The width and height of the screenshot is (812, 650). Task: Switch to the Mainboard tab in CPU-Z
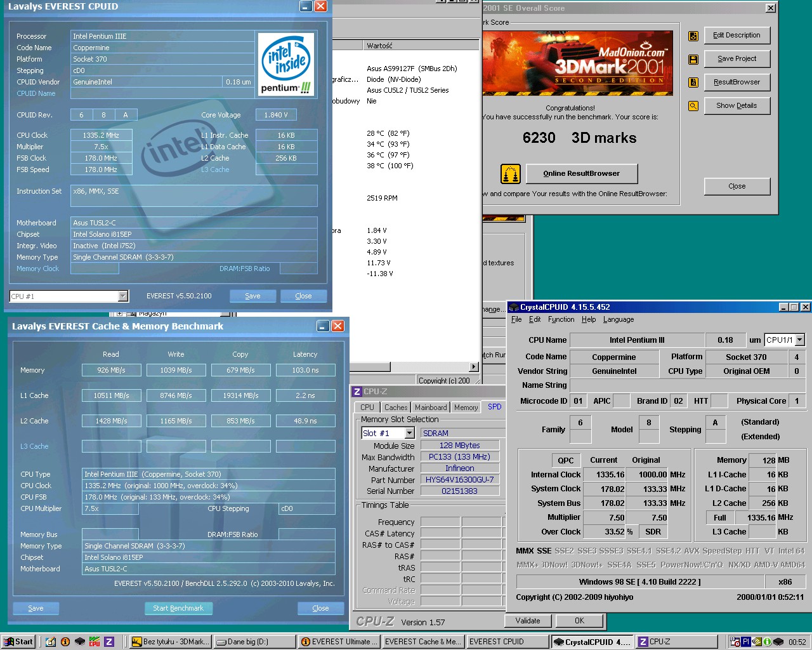431,408
